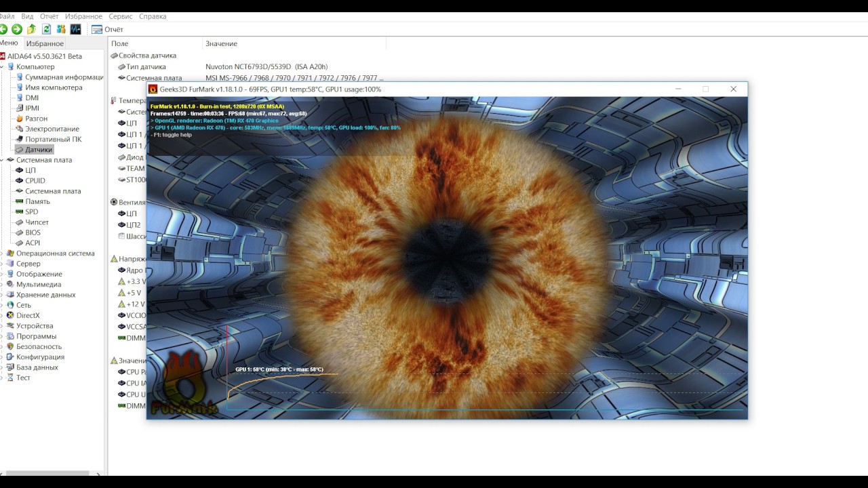This screenshot has width=868, height=488.
Task: Click the Разгон flame icon
Action: (x=19, y=119)
